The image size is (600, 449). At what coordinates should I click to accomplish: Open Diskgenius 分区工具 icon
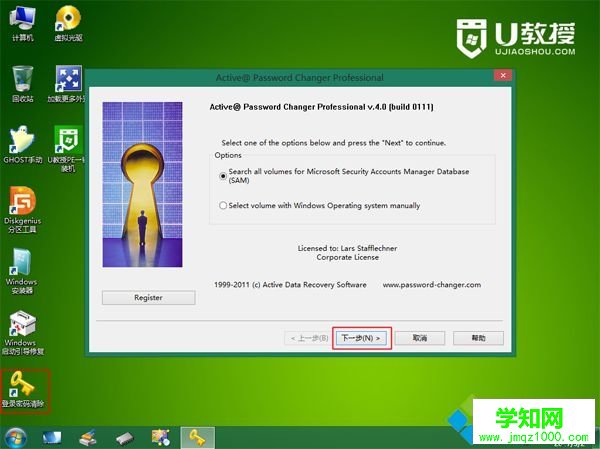(x=22, y=210)
